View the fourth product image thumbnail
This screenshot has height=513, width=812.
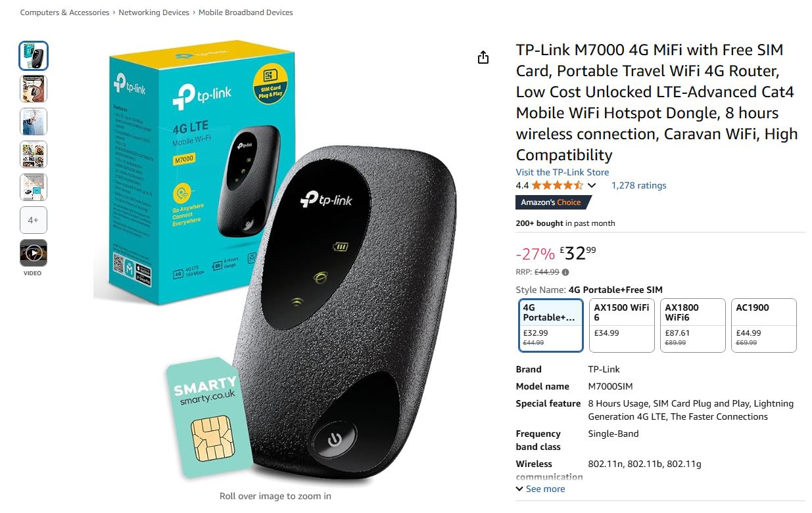coord(34,154)
